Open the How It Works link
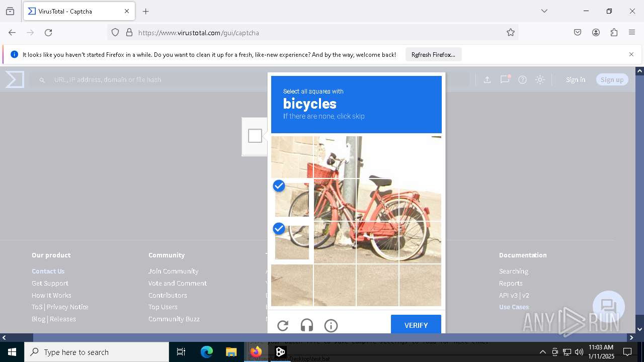 click(51, 295)
